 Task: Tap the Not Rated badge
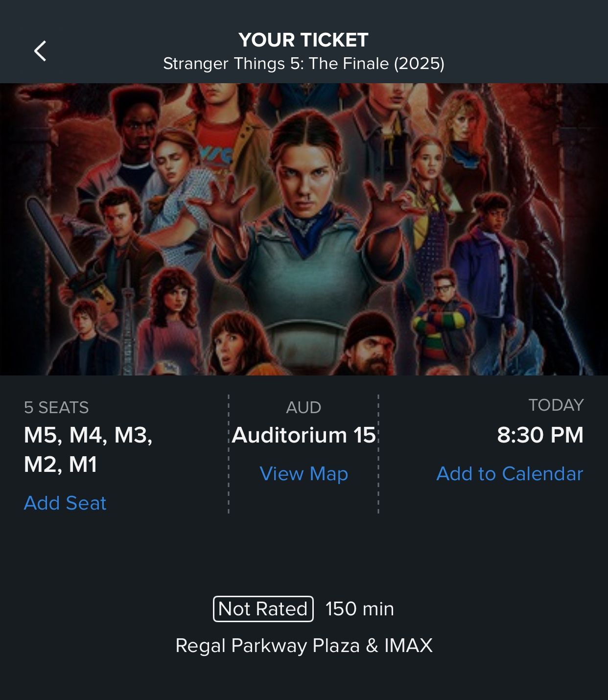pyautogui.click(x=263, y=609)
